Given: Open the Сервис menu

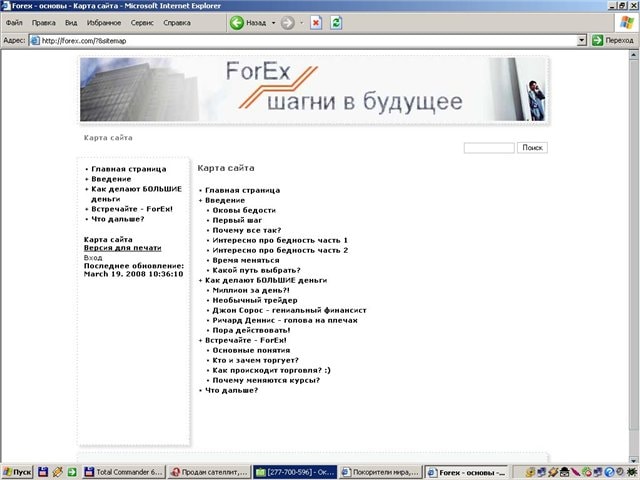Looking at the screenshot, I should (x=143, y=22).
